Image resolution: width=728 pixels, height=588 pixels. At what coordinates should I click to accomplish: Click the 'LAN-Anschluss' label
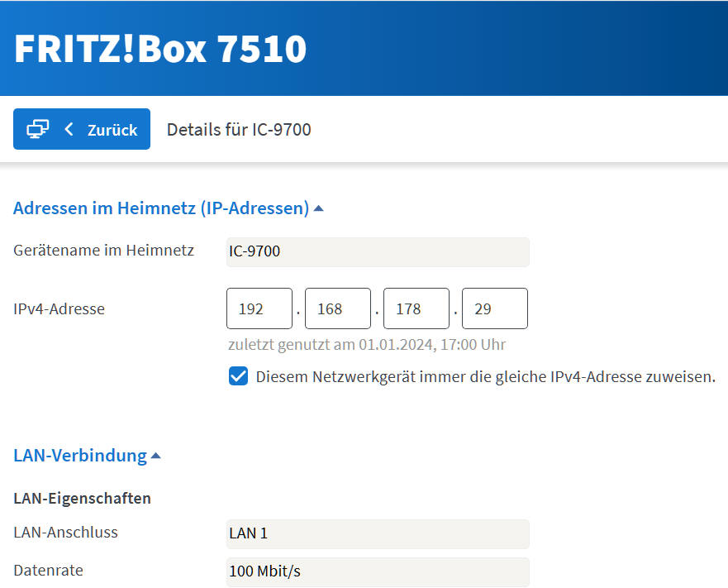(x=65, y=533)
